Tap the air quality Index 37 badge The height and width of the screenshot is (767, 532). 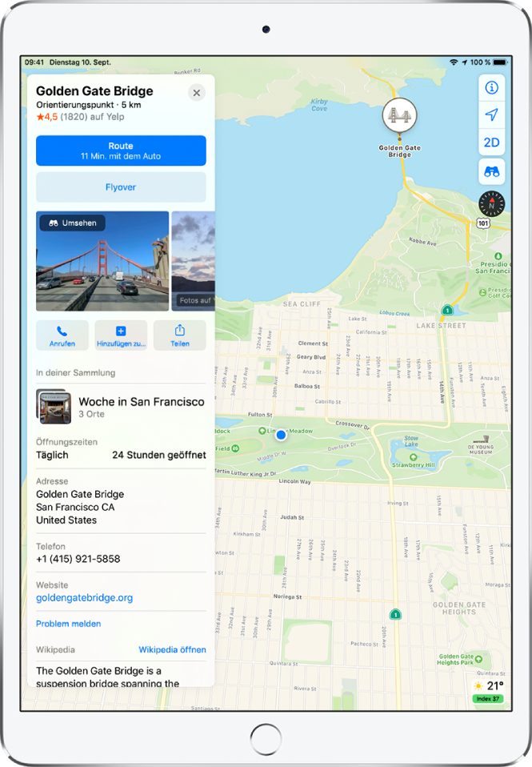pyautogui.click(x=488, y=698)
